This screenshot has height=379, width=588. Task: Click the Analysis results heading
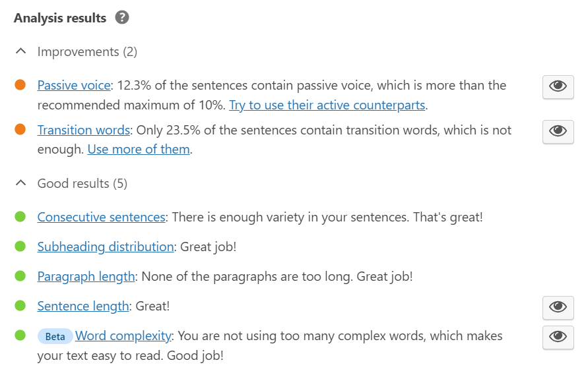click(60, 18)
